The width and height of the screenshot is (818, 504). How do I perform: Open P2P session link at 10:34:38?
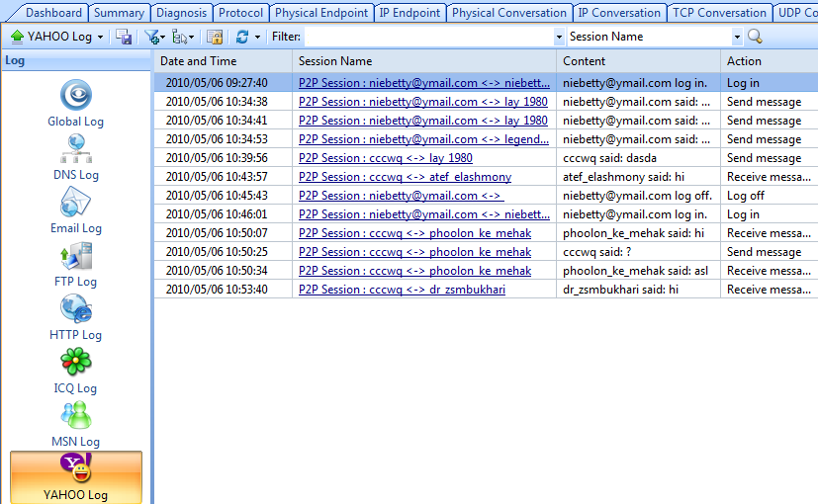[x=423, y=102]
